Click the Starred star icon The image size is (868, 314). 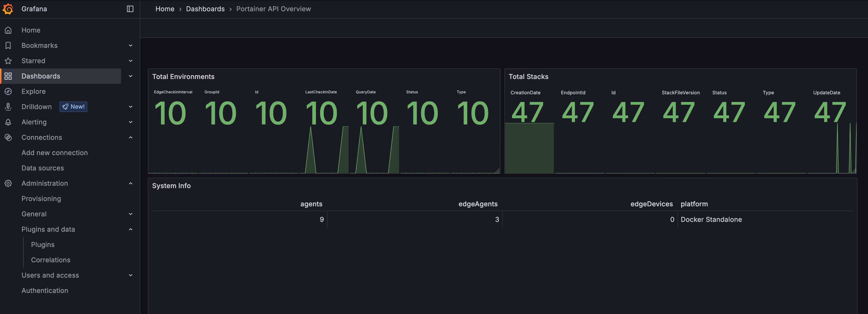8,61
